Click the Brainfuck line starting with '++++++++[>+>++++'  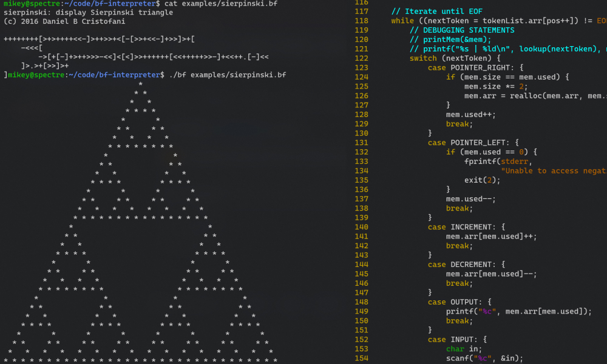(99, 39)
